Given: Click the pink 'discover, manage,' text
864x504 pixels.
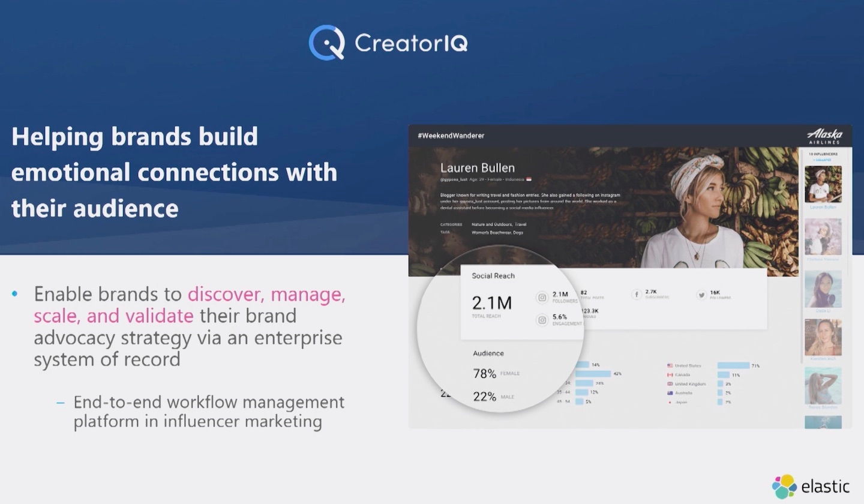Looking at the screenshot, I should pos(266,294).
